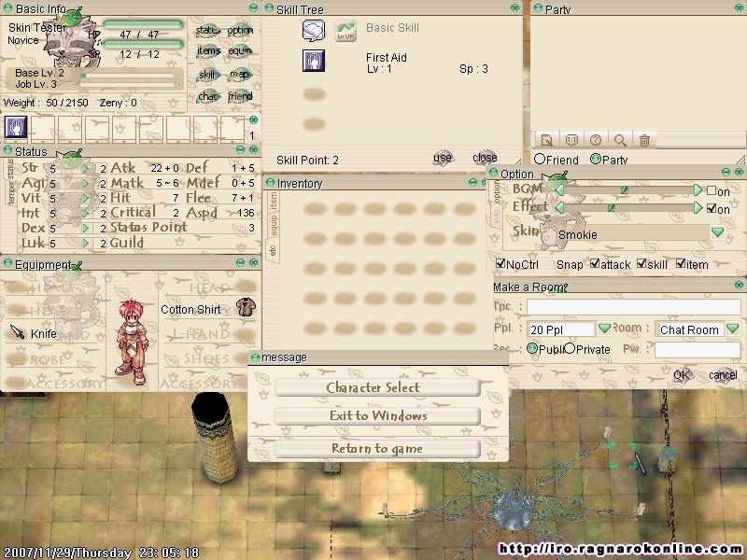Open friend from Basic Info menu
The image size is (747, 560).
point(240,96)
